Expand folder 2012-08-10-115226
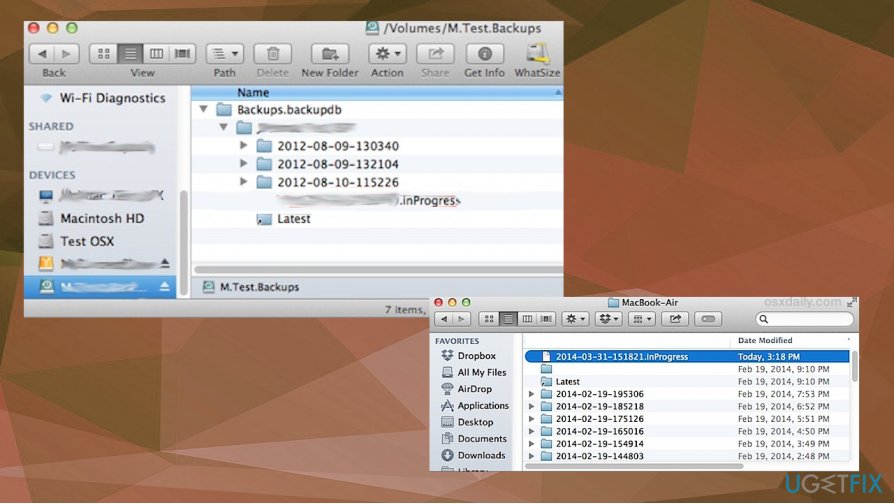Image resolution: width=894 pixels, height=504 pixels. pyautogui.click(x=243, y=182)
